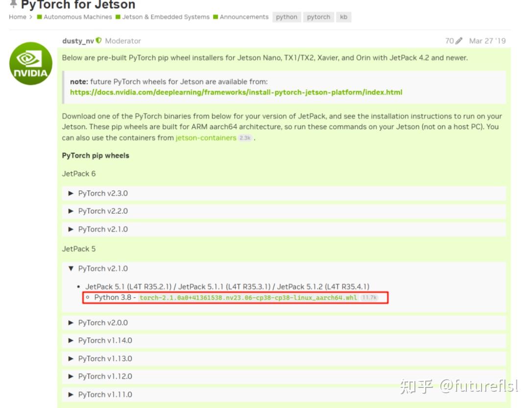This screenshot has width=532, height=408.
Task: Open the docs.nvidia.com install-pytorch-jetson-platform link
Action: coord(236,92)
